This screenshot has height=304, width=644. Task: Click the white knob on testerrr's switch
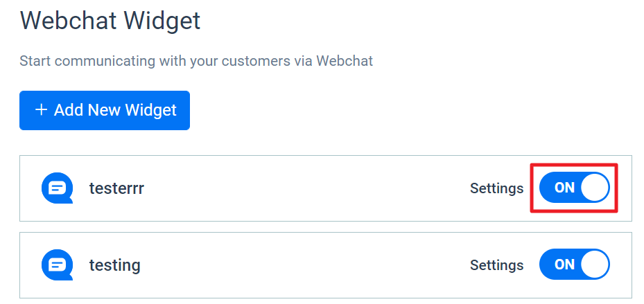[x=595, y=188]
